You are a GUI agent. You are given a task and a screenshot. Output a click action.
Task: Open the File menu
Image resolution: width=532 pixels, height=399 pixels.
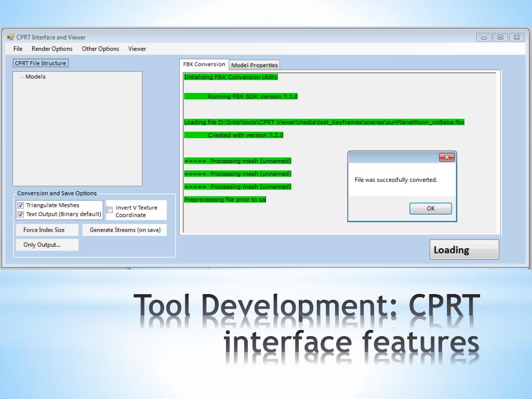pos(18,49)
